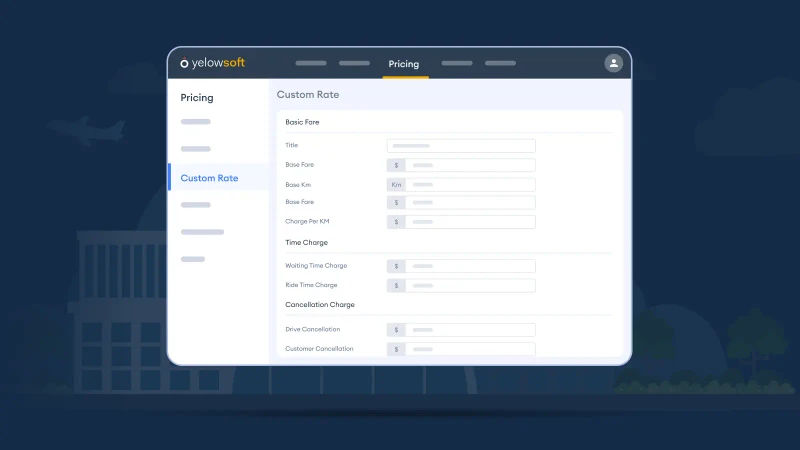This screenshot has height=450, width=800.
Task: Select Custom Rate in the sidebar
Action: pos(209,178)
